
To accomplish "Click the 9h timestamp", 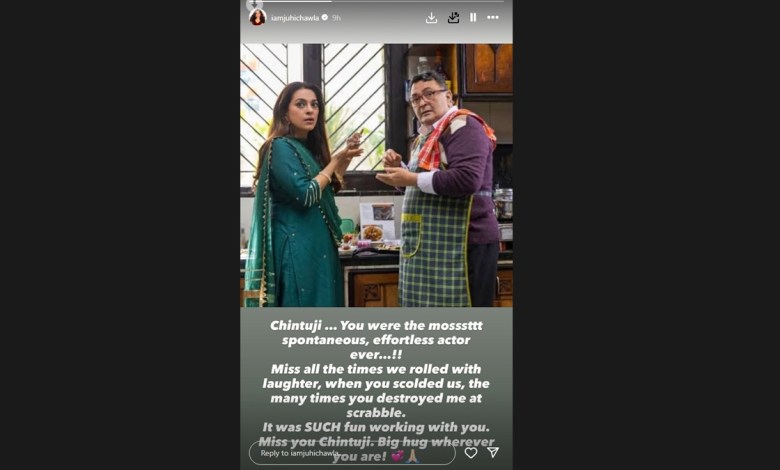I will 337,18.
